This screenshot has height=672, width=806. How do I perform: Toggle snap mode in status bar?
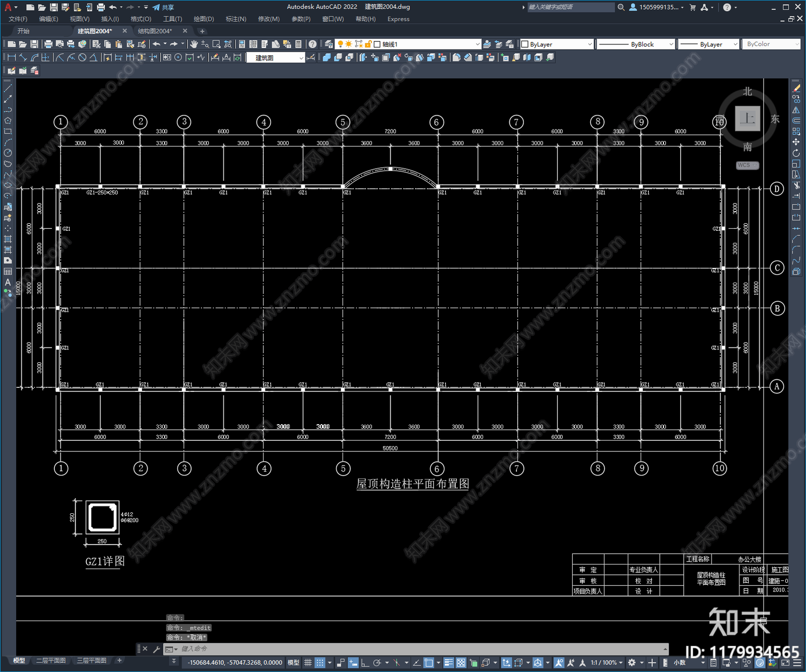pyautogui.click(x=320, y=662)
